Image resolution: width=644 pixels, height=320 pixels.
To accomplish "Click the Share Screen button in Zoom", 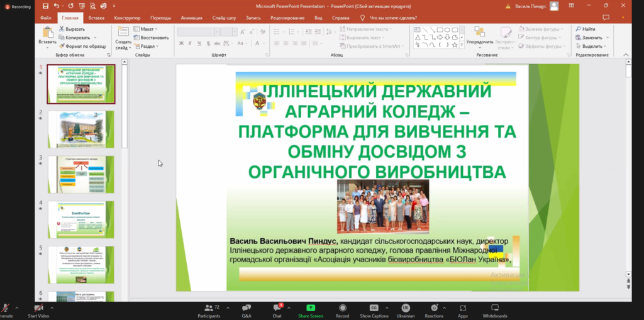I will [310, 310].
